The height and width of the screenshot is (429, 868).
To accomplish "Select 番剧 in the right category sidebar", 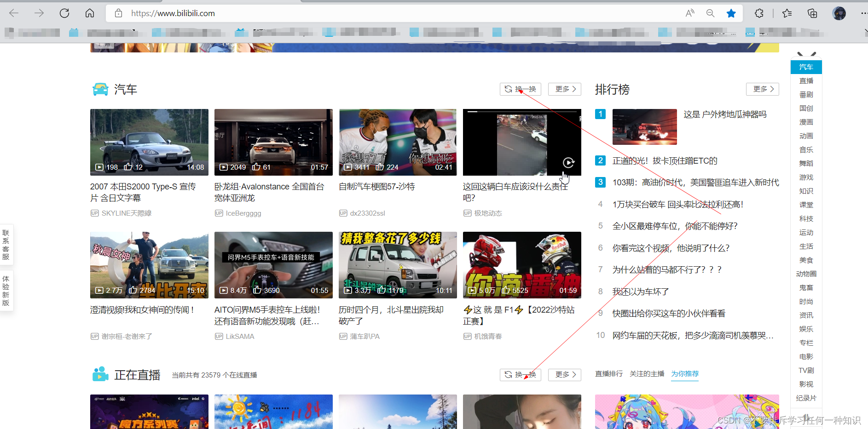I will click(x=806, y=94).
